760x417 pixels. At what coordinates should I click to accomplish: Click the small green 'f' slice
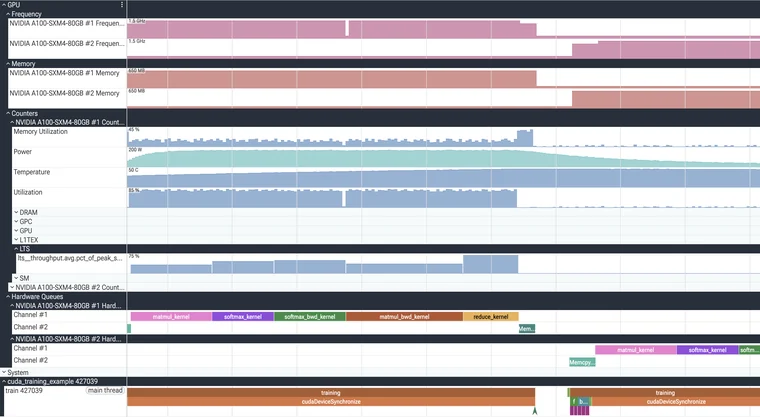point(574,401)
